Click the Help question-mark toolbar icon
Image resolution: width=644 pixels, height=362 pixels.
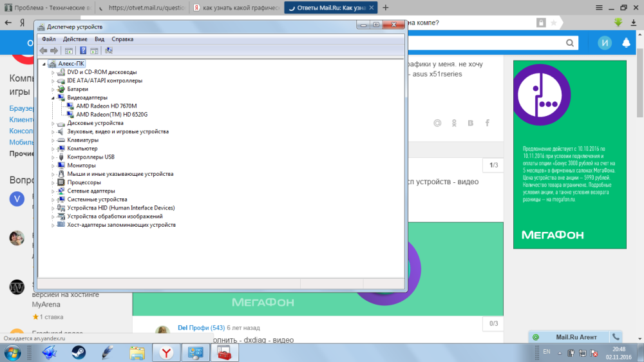pyautogui.click(x=83, y=50)
